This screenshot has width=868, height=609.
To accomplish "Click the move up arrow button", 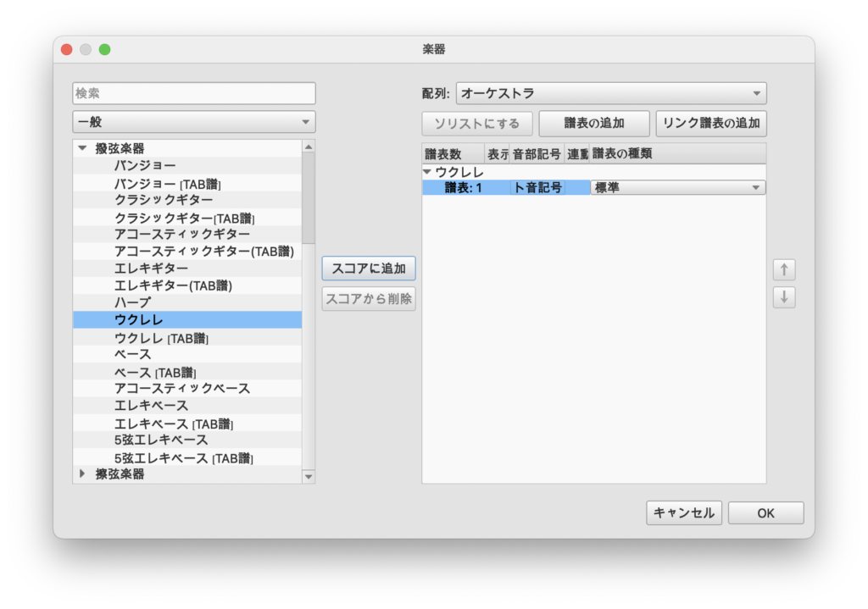I will (784, 270).
